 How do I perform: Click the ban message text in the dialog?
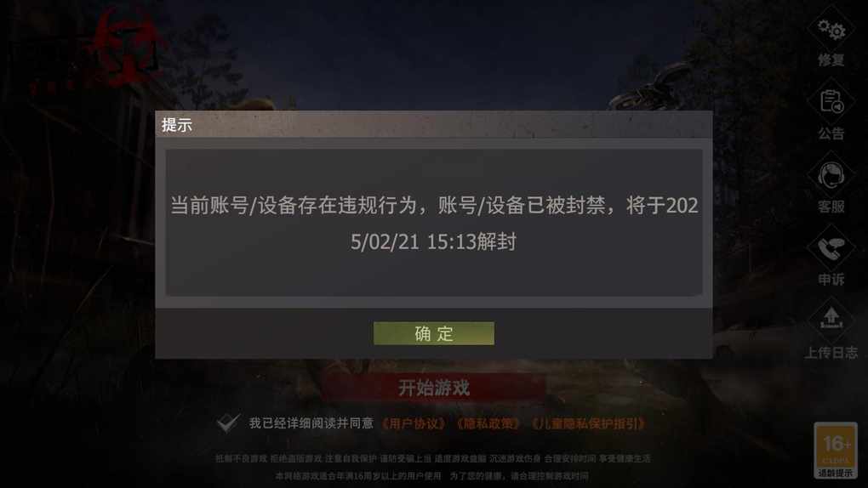tap(434, 224)
